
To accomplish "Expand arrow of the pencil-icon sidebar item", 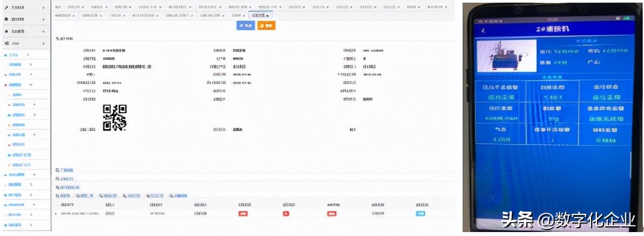I will (44, 8).
